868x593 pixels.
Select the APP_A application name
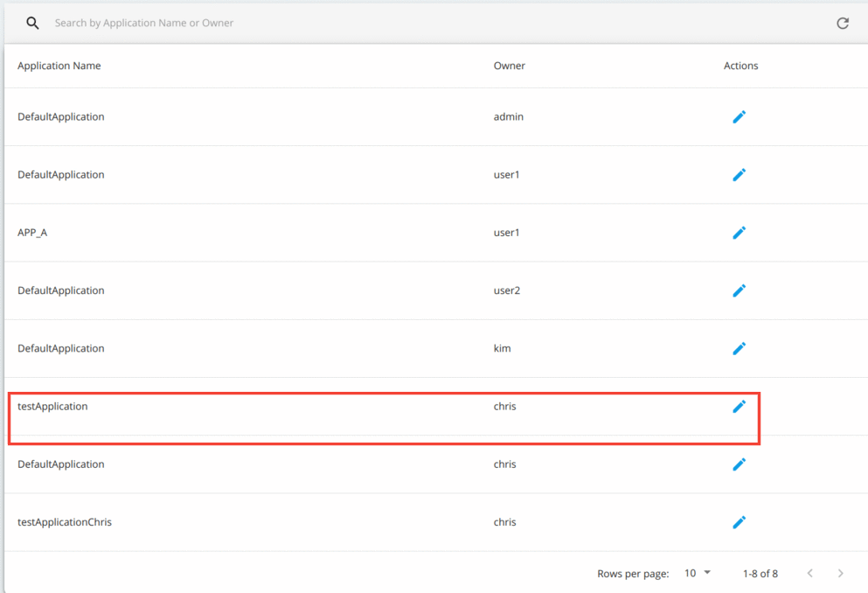(x=32, y=233)
